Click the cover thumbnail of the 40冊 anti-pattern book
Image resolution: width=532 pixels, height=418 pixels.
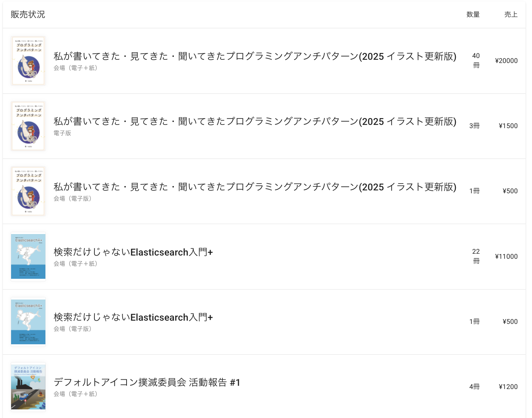[28, 61]
